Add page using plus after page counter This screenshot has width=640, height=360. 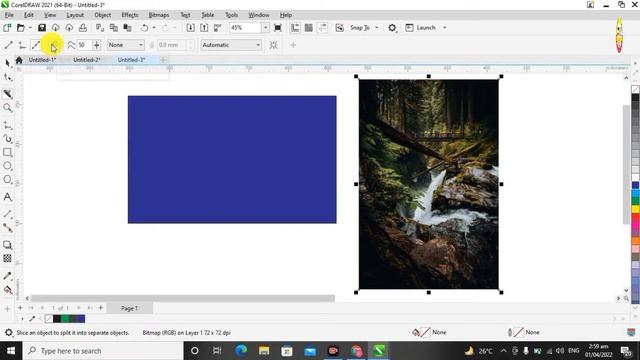(101, 308)
